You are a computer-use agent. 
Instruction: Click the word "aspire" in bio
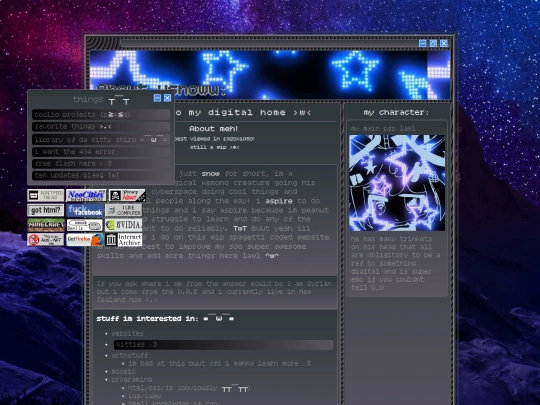point(279,201)
